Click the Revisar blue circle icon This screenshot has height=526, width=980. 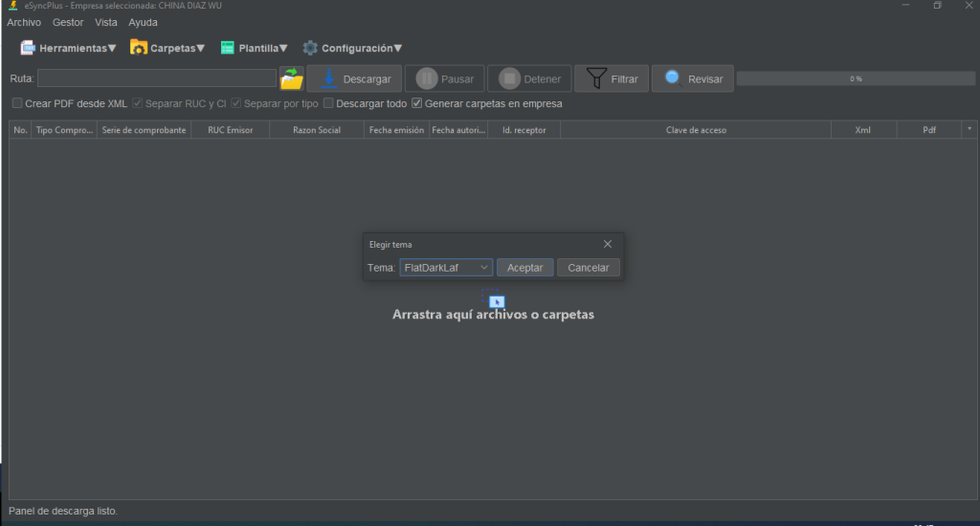click(x=673, y=77)
